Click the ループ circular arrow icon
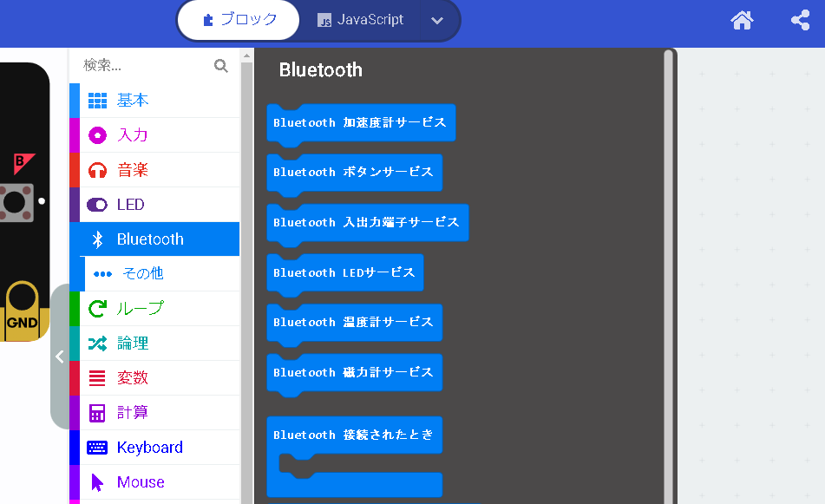Screen dimensions: 825x504 tap(97, 309)
